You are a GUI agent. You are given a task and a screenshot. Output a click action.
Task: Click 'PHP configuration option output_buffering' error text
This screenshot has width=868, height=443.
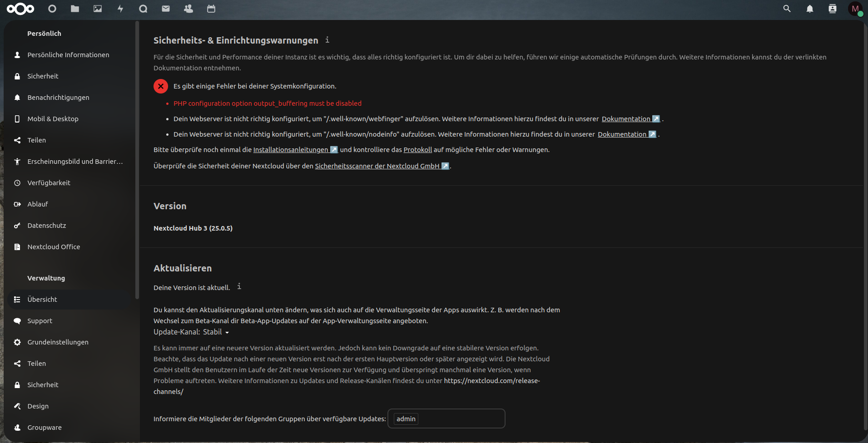click(x=268, y=103)
